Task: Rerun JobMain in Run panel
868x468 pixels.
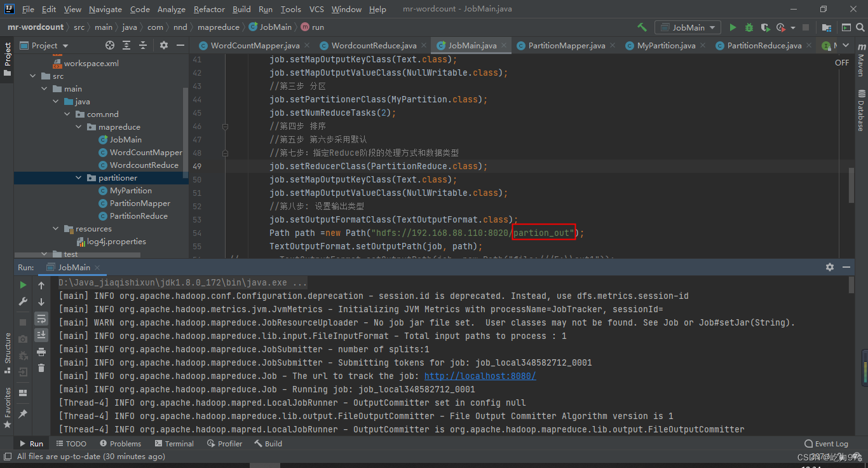Action: pos(23,285)
